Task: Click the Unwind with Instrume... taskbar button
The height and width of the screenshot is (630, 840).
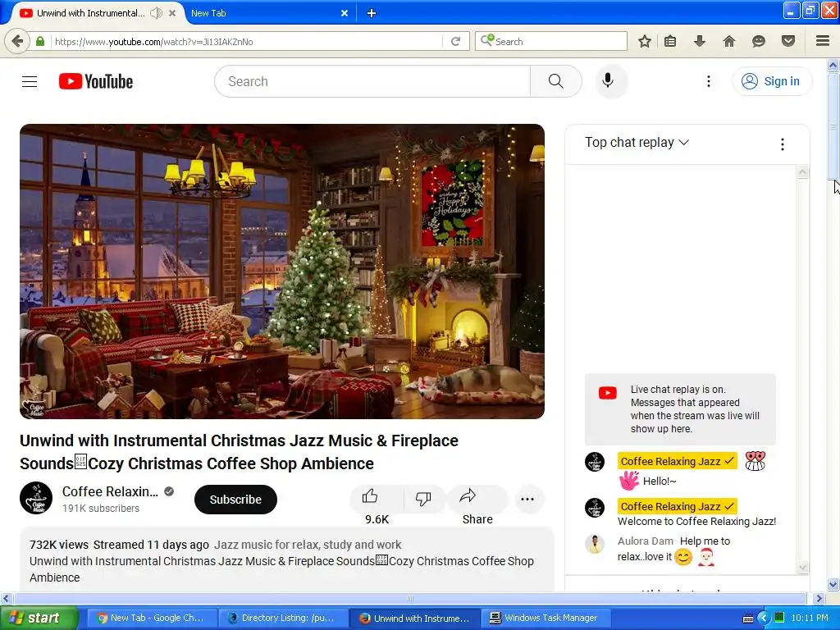Action: (x=414, y=618)
